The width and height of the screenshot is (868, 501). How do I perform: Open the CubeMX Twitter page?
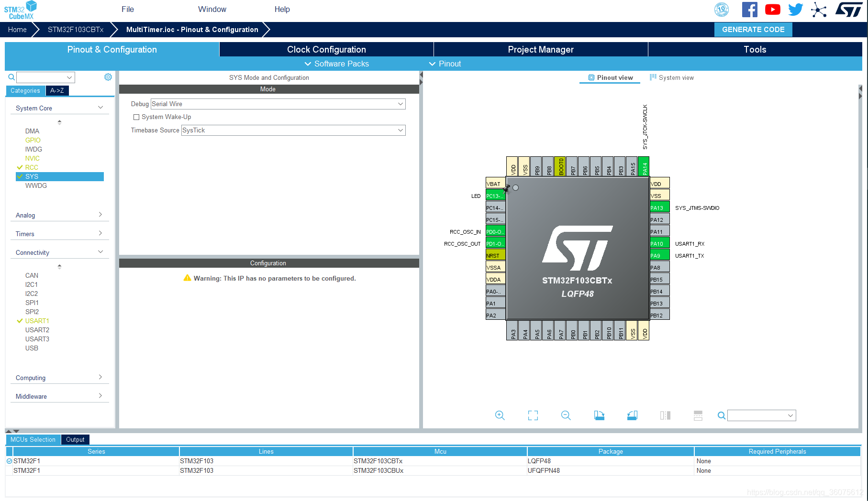(795, 9)
